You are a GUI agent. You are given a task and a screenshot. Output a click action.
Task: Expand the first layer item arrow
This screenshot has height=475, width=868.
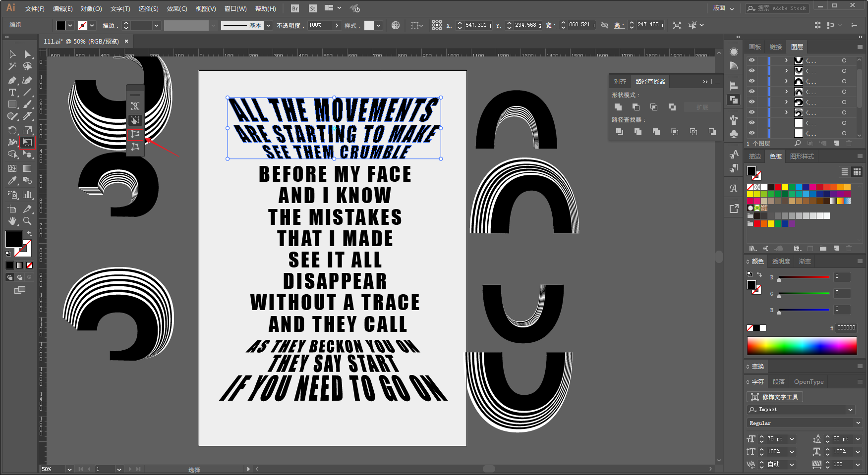(x=787, y=60)
